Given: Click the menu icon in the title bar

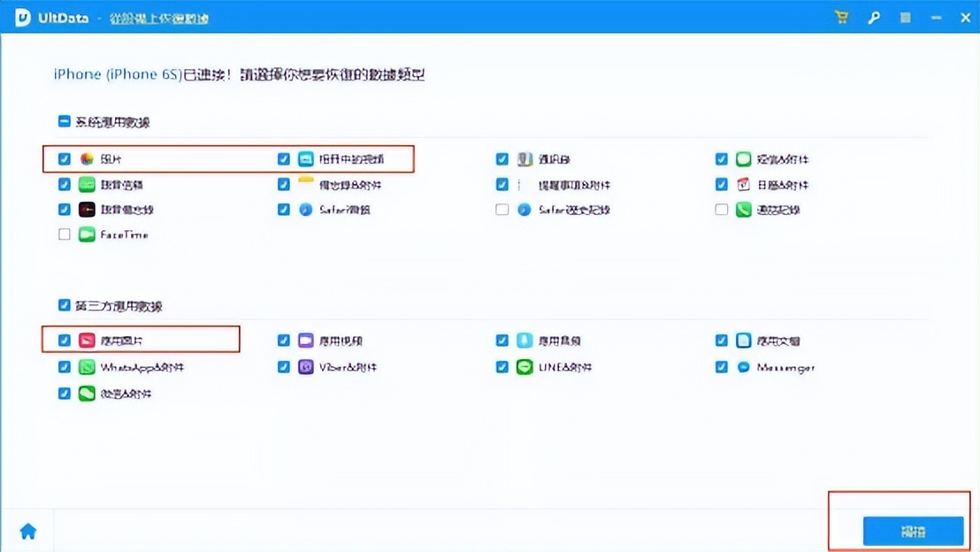Looking at the screenshot, I should [906, 17].
